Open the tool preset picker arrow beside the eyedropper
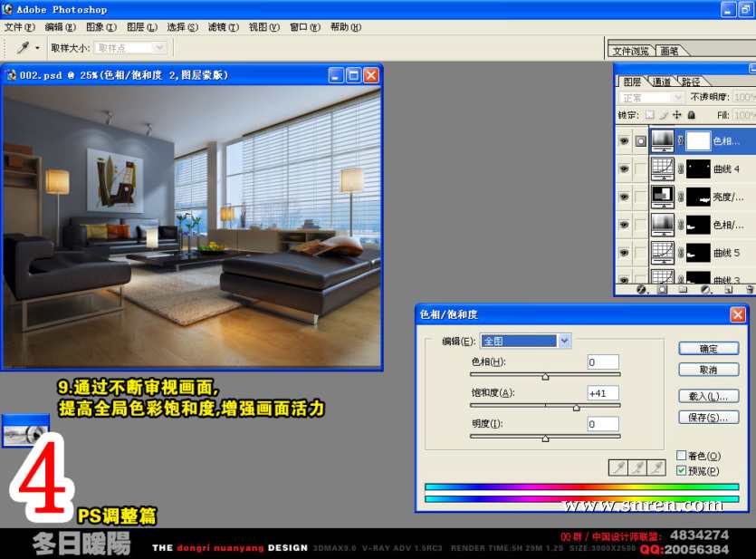756x559 pixels. coord(37,48)
